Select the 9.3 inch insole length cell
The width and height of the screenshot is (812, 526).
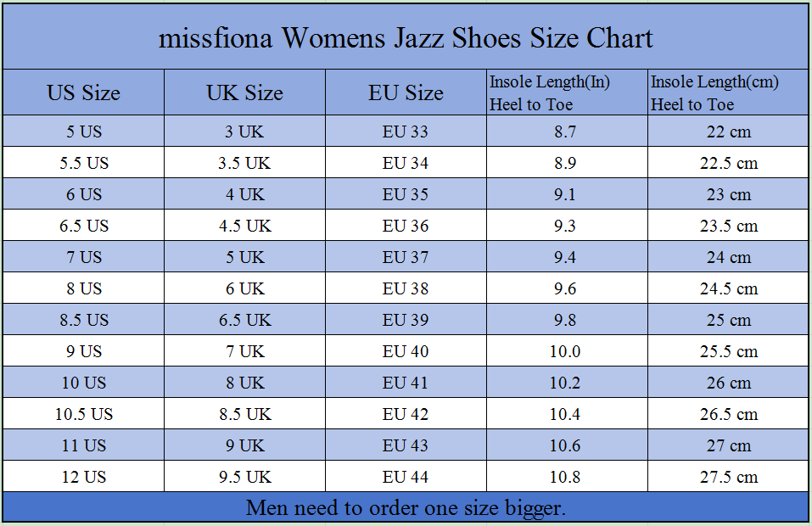point(565,226)
